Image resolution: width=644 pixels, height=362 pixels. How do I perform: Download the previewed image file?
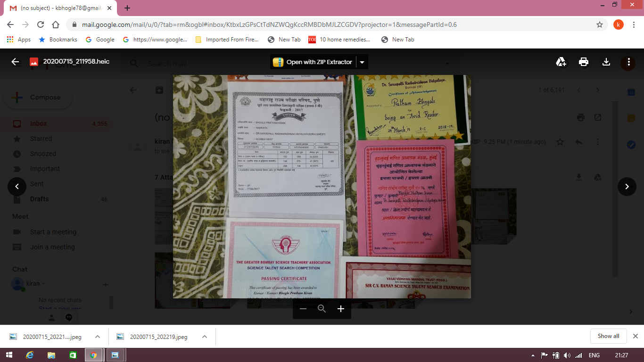click(x=606, y=62)
